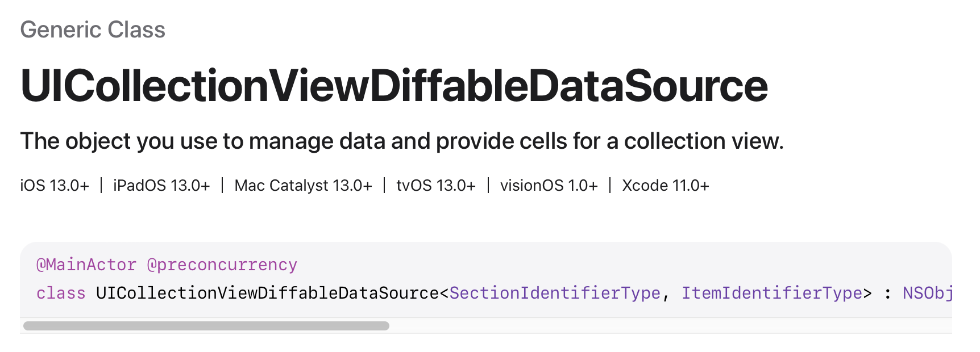
Task: Select the Mac Catalyst 13.0+ availability item
Action: click(303, 186)
